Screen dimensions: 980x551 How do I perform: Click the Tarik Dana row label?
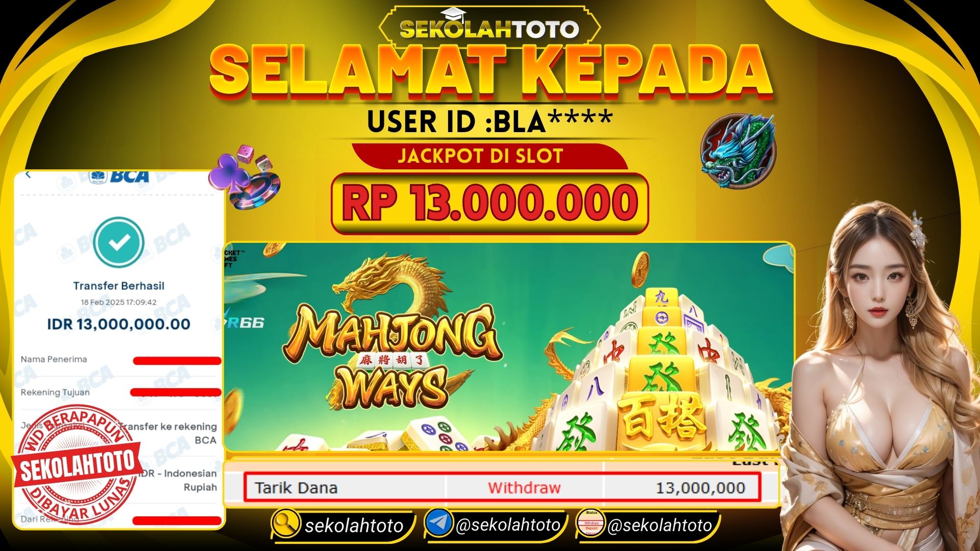pos(296,488)
